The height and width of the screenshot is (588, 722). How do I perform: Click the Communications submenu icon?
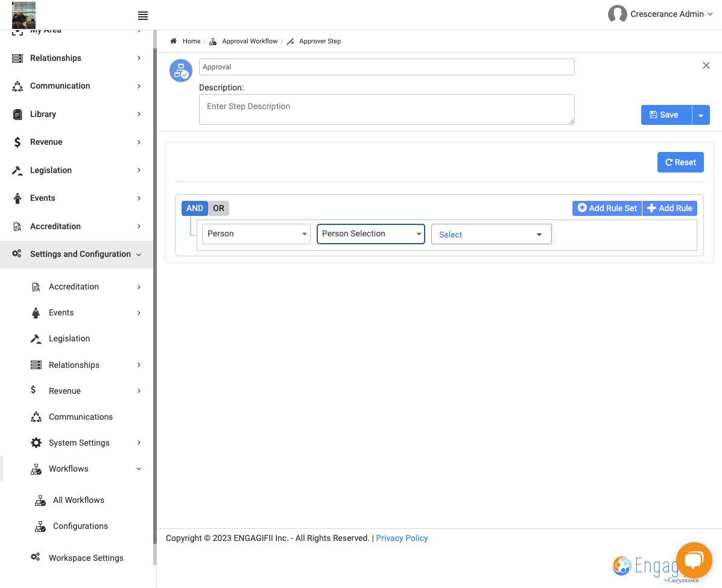click(x=36, y=417)
